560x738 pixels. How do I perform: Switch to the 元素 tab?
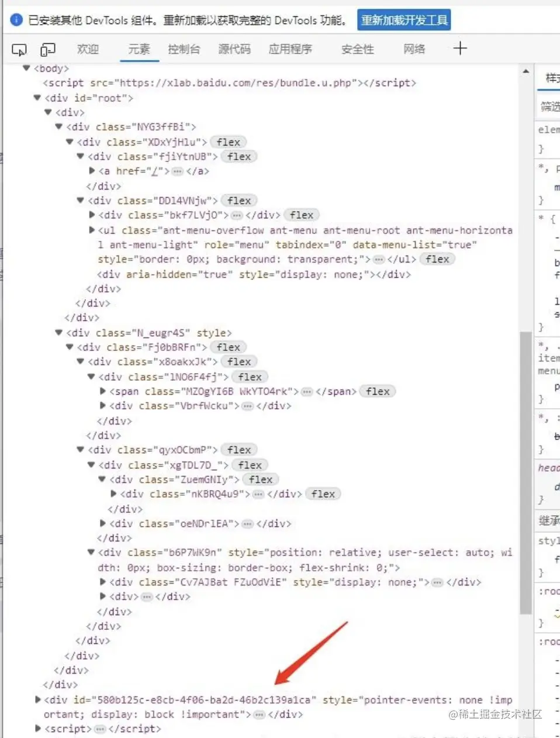coord(139,49)
